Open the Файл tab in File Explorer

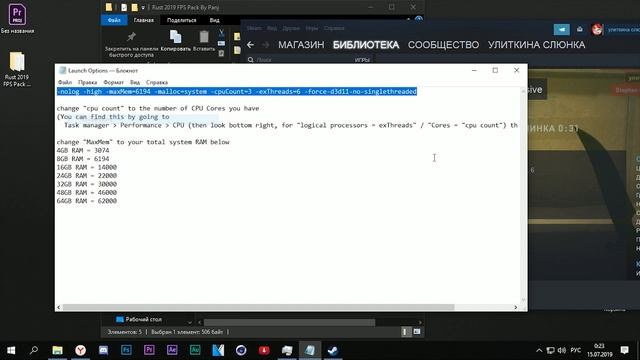(114, 20)
